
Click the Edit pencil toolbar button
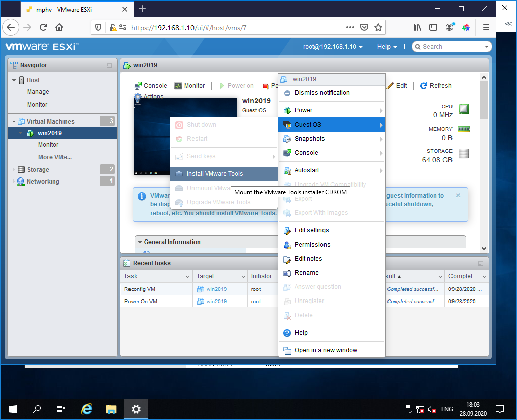pyautogui.click(x=397, y=86)
